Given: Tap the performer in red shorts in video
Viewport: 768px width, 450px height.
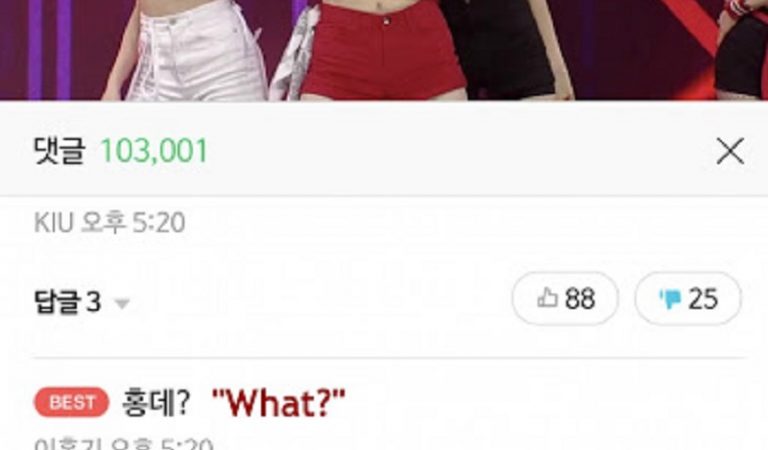Looking at the screenshot, I should [x=382, y=49].
